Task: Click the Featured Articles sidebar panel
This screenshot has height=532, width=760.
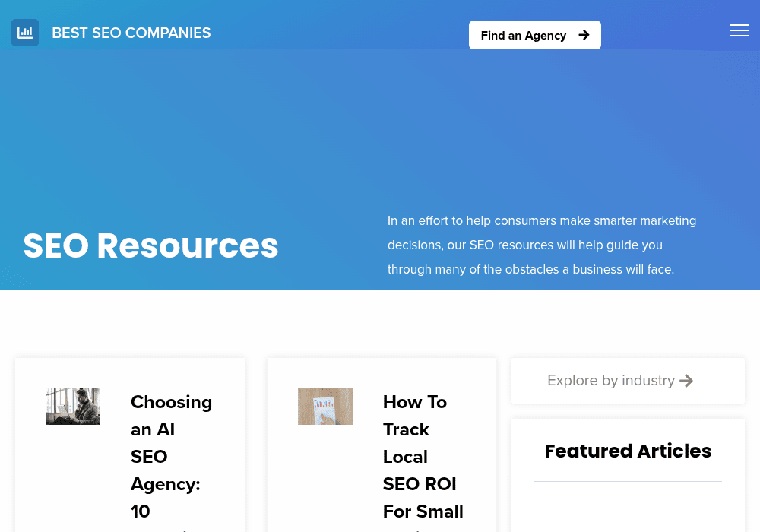Action: tap(629, 475)
